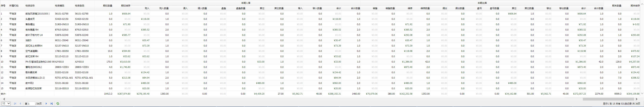
Task: Click the 所属机构 column header
Action: (x=14, y=6)
